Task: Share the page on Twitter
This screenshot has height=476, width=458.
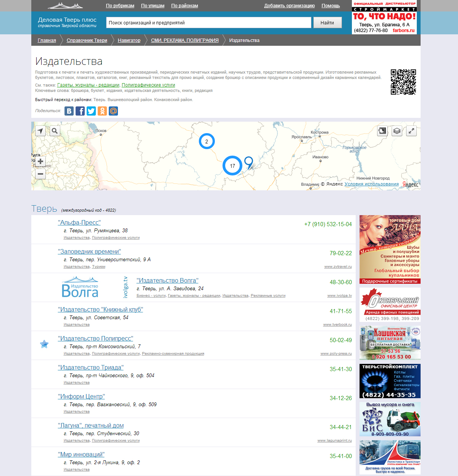Action: (91, 111)
